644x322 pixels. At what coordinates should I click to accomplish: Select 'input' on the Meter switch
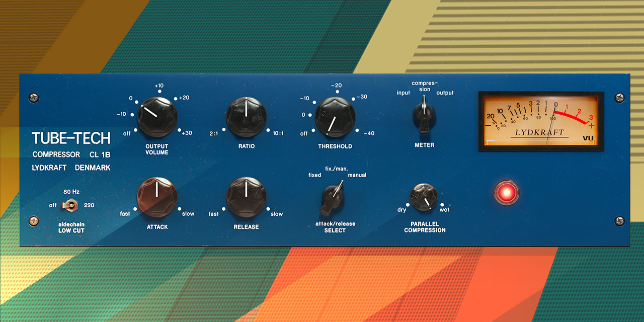(x=404, y=93)
